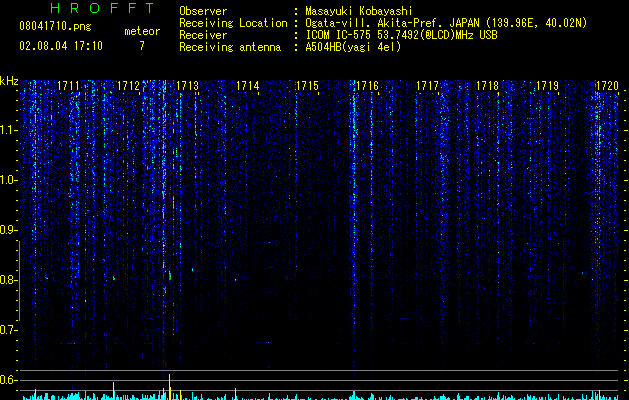629x400 pixels.
Task: Click the 1.1 kHz axis label
Action: (x=8, y=130)
